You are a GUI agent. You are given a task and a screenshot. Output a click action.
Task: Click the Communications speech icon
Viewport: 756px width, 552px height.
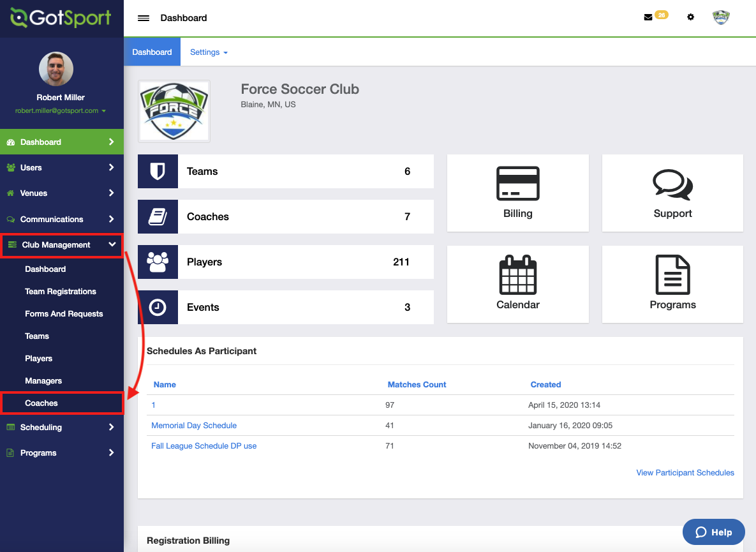(x=11, y=220)
